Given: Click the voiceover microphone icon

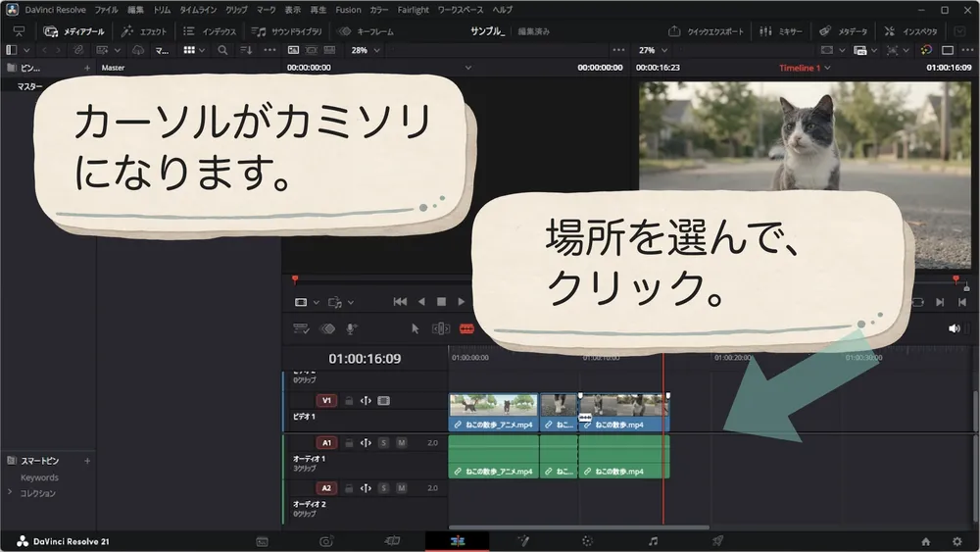Looking at the screenshot, I should click(x=351, y=328).
